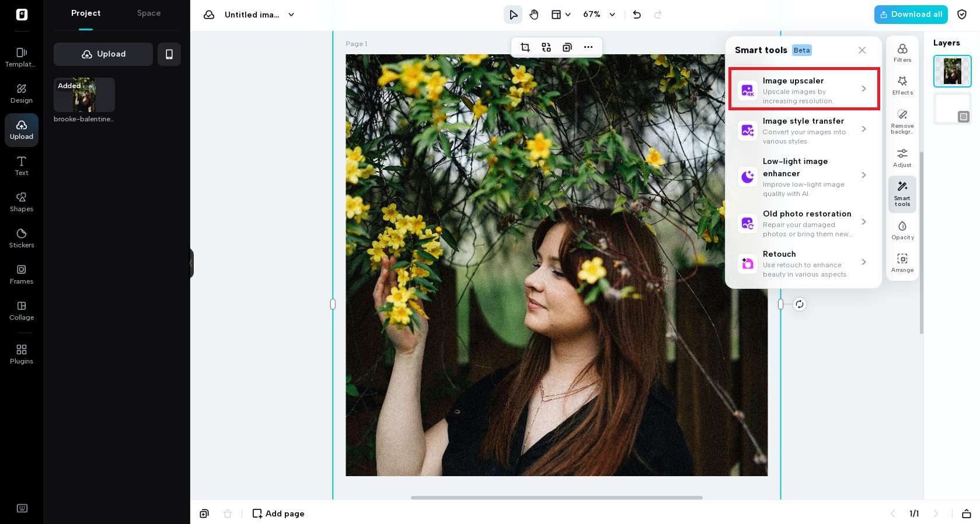Select the photo layer thumbnail
Viewport: 980px width, 524px height.
(953, 71)
